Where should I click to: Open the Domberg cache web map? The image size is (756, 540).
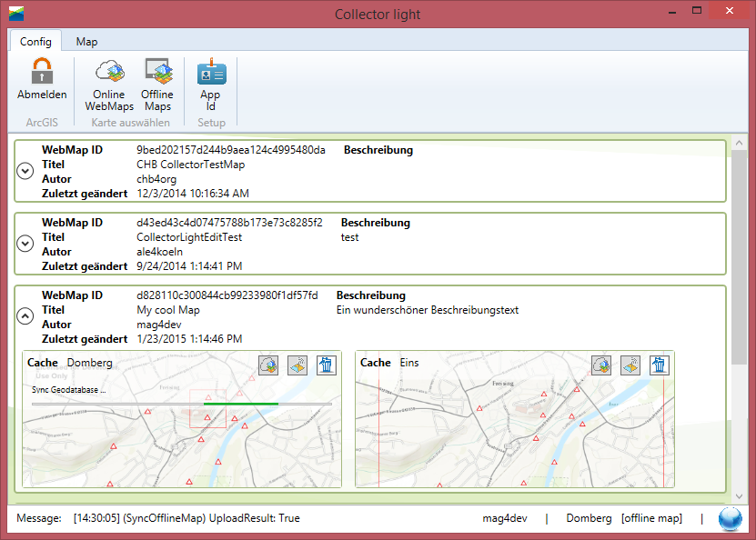[268, 365]
